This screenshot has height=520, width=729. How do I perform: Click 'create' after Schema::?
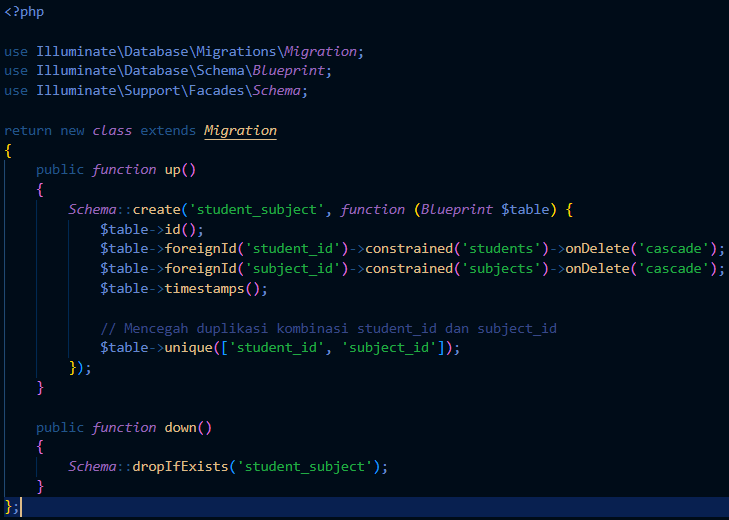pyautogui.click(x=156, y=210)
